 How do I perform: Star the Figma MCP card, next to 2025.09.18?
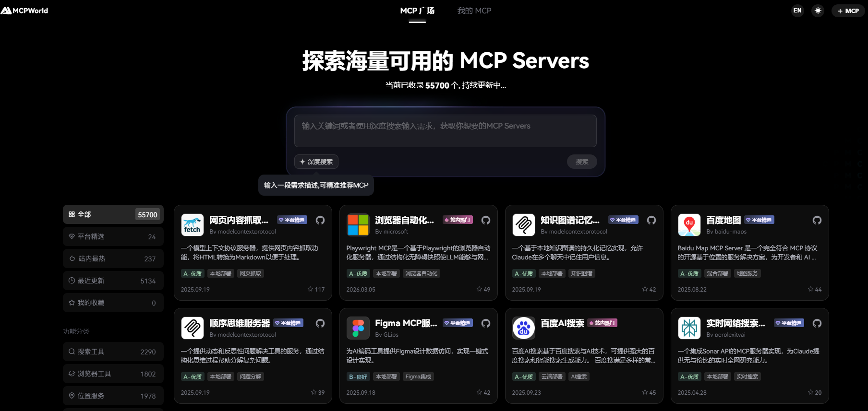point(479,392)
